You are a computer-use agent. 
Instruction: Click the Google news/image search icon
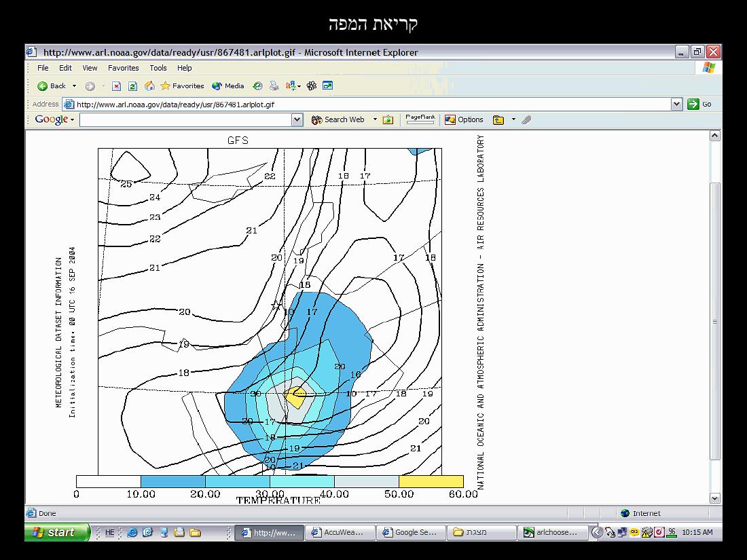(388, 119)
